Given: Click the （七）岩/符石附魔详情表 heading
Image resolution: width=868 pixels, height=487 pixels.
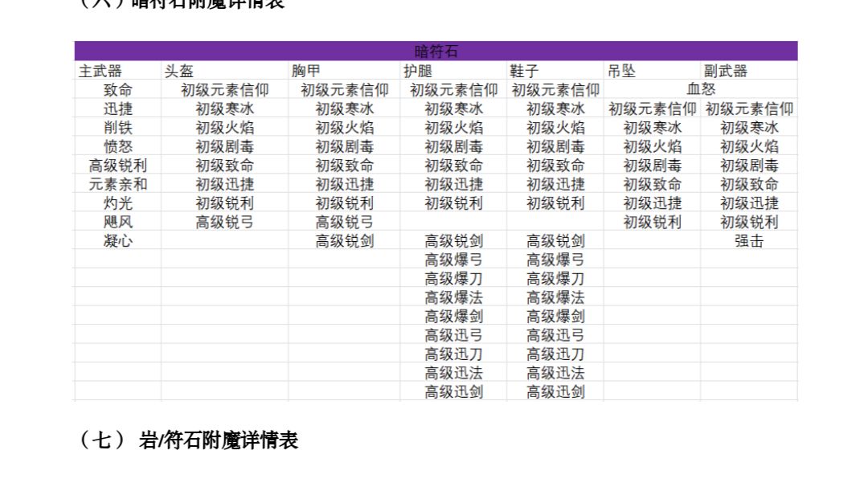Looking at the screenshot, I should pos(189,440).
